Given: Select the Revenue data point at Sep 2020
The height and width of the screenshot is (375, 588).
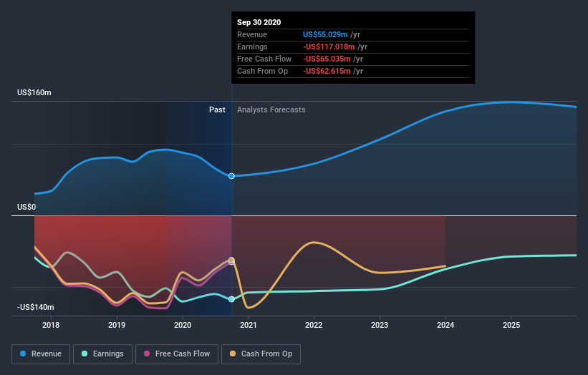Looking at the screenshot, I should [x=232, y=176].
